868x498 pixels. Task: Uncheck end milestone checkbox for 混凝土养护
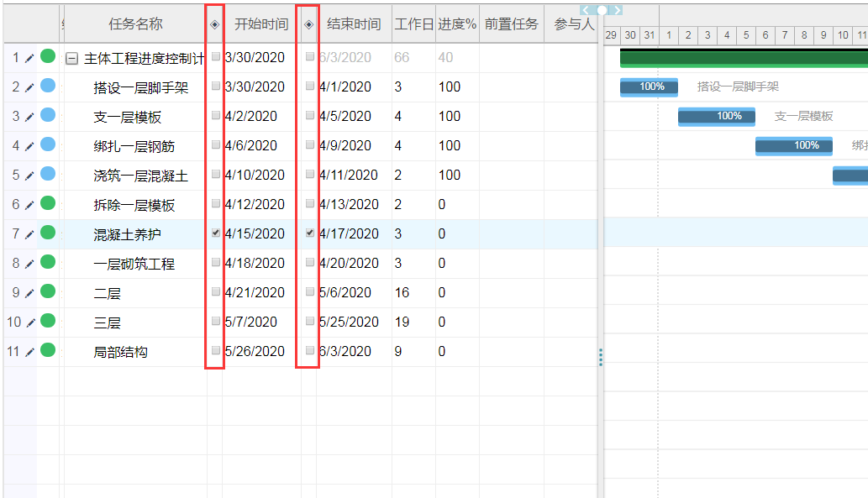pyautogui.click(x=310, y=233)
